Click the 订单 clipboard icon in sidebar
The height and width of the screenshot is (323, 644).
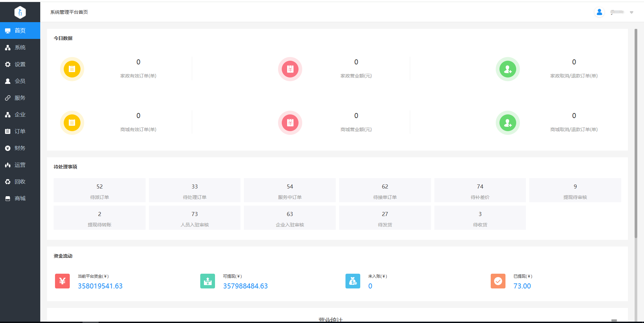pyautogui.click(x=8, y=131)
